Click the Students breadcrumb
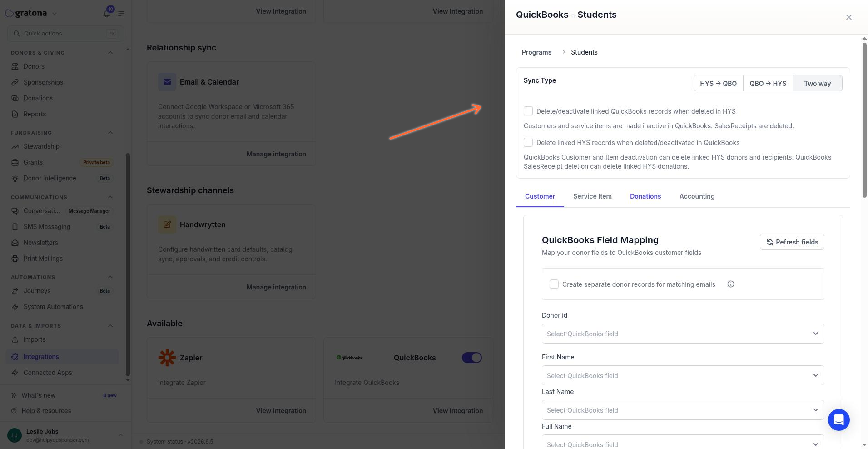Viewport: 868px width, 449px height. 584,52
